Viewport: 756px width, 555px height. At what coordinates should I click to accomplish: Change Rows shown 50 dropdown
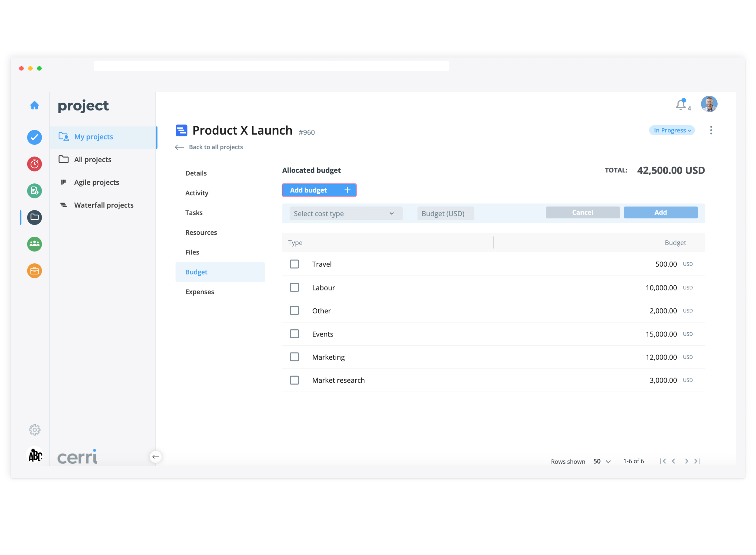(x=601, y=461)
